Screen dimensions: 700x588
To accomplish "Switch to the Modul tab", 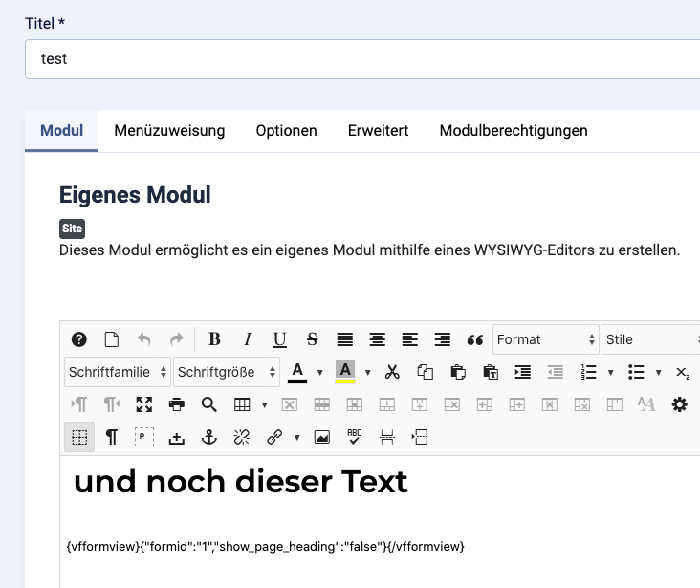I will 61,131.
